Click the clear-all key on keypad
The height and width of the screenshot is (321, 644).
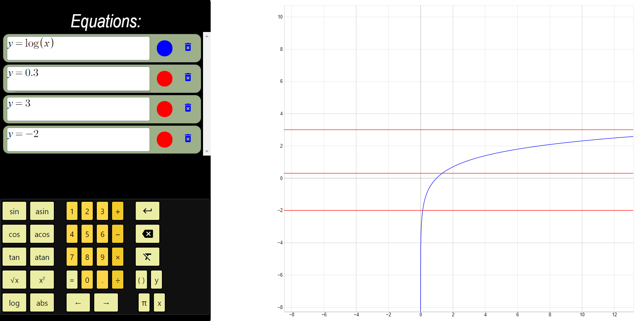(147, 257)
